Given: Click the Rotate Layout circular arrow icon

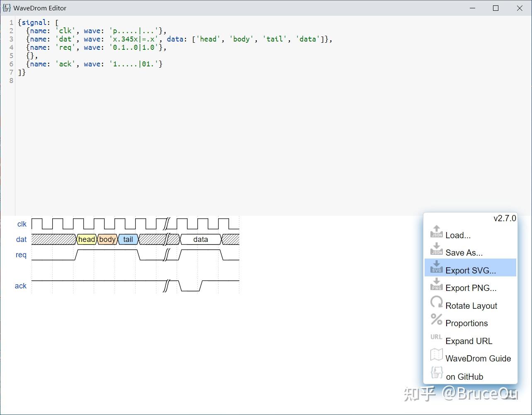Looking at the screenshot, I should [x=436, y=302].
